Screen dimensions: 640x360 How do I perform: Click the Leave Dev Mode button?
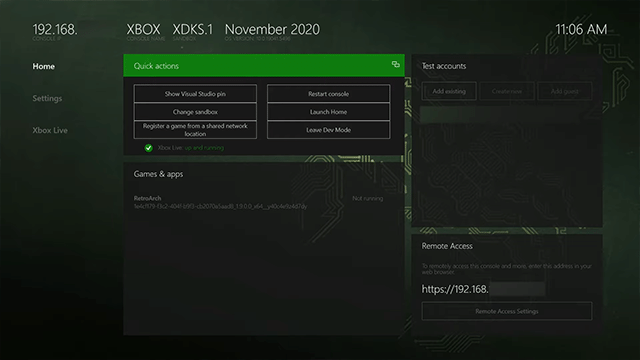point(329,130)
